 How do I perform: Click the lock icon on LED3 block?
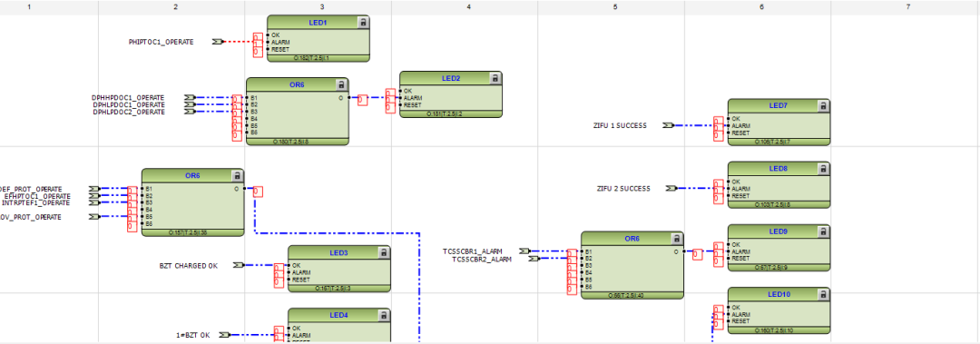click(x=384, y=252)
